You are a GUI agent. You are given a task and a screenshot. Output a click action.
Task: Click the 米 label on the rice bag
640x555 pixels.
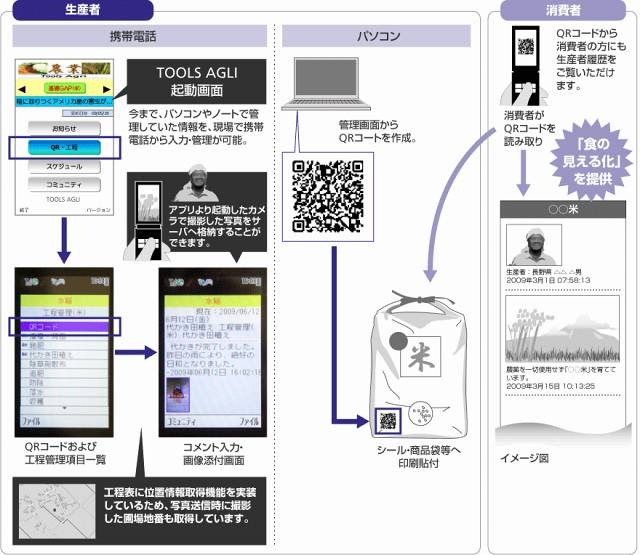tap(420, 356)
